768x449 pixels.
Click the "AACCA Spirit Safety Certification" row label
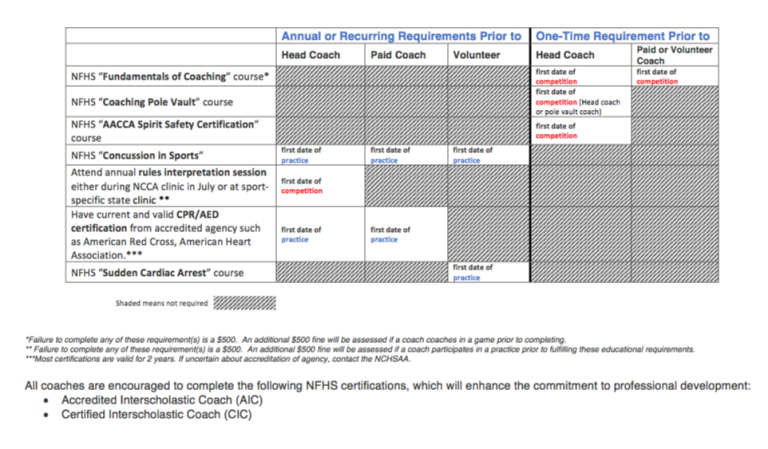pos(165,131)
